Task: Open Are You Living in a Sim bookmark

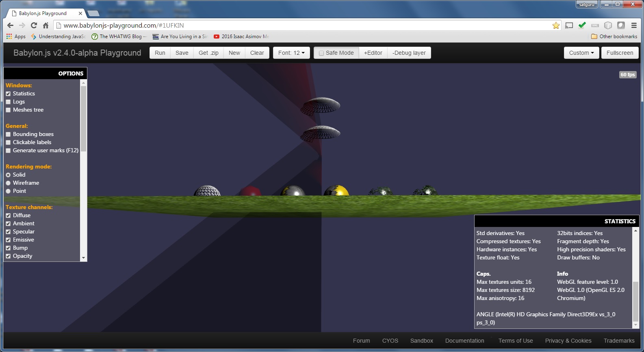Action: 180,37
